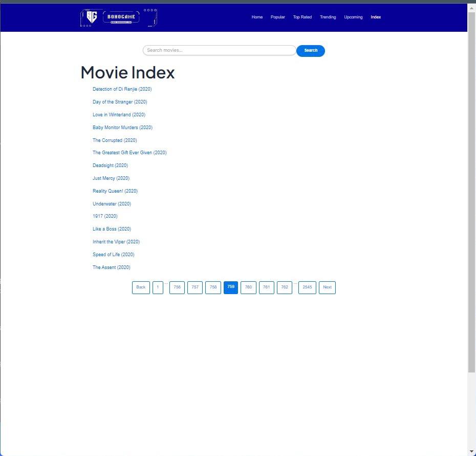Go to the Next page
Screen dimensions: 476x456
(327, 287)
